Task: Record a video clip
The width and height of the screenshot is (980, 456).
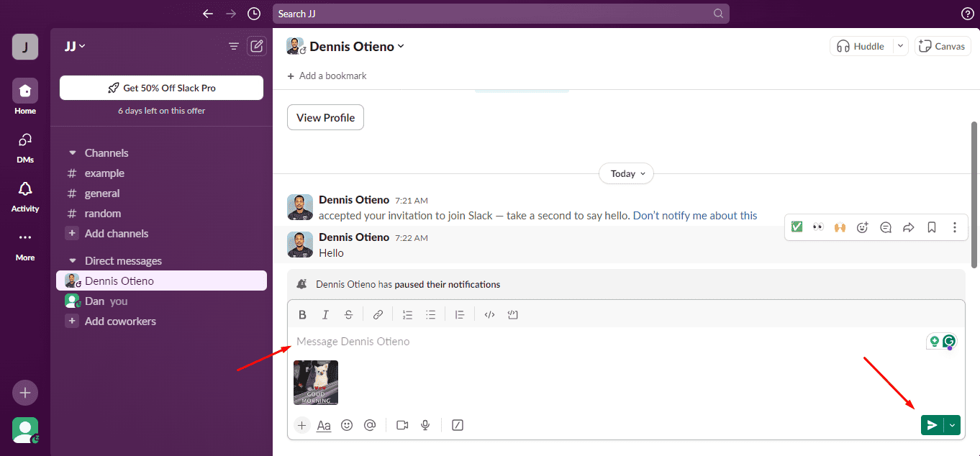Action: coord(402,425)
